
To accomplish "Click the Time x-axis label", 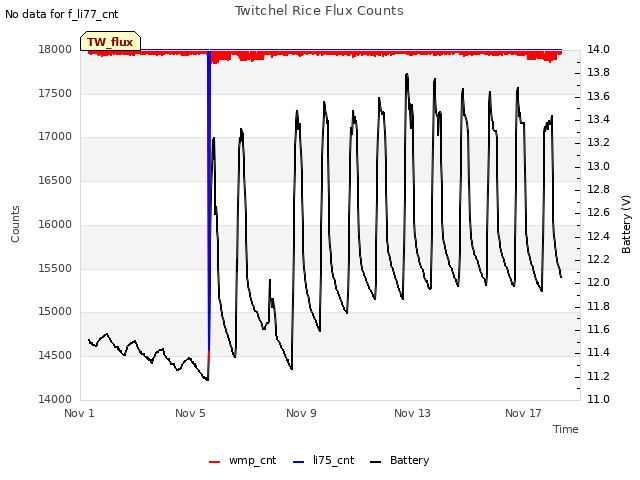I will click(x=565, y=429).
